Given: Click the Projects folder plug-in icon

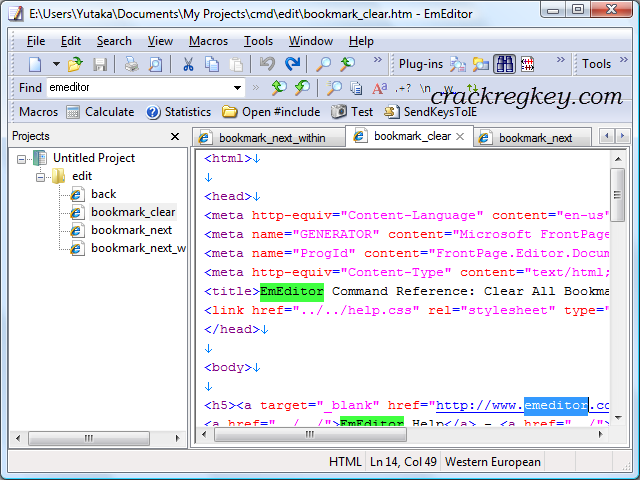Looking at the screenshot, I should pos(481,64).
